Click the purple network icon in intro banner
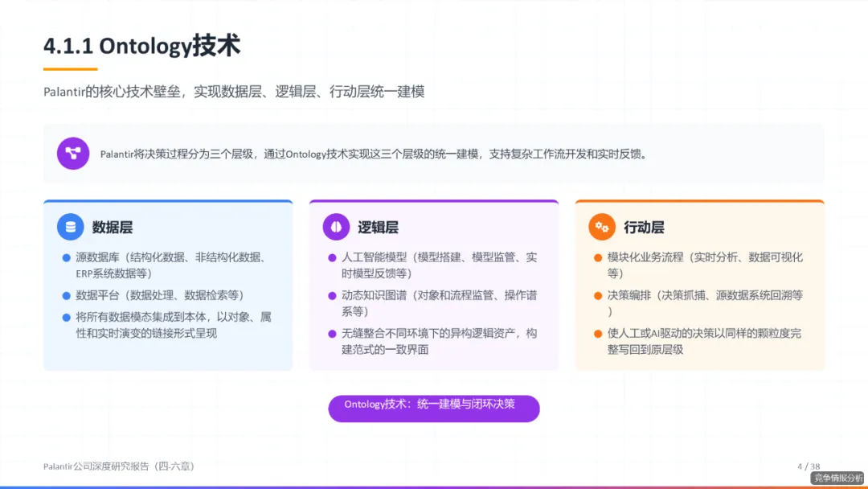The height and width of the screenshot is (489, 868). coord(73,154)
